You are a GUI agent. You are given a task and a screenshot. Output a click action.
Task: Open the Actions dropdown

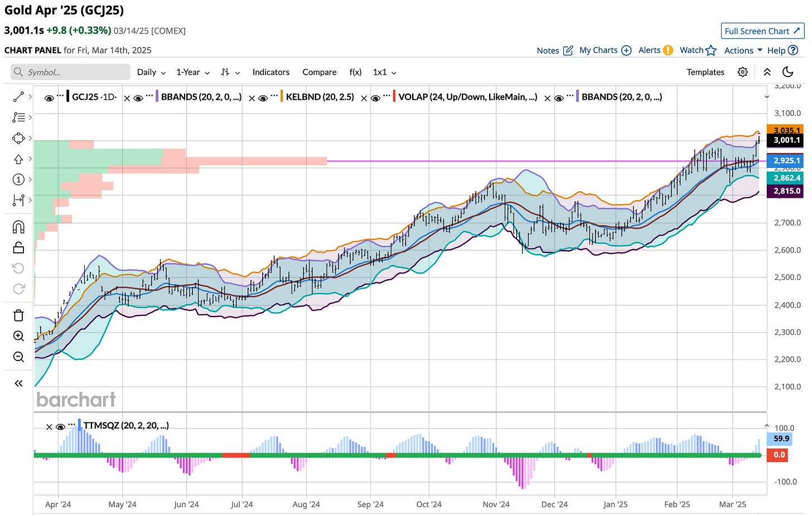point(743,50)
